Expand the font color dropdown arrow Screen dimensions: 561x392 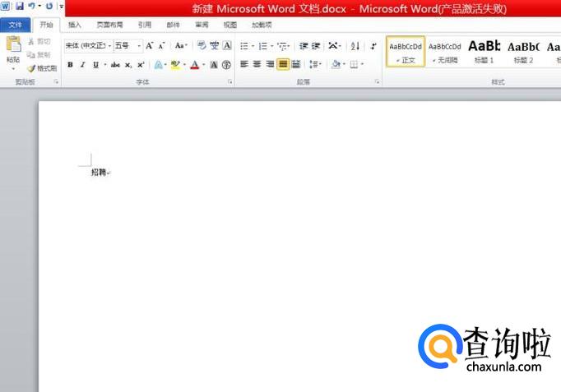point(203,65)
